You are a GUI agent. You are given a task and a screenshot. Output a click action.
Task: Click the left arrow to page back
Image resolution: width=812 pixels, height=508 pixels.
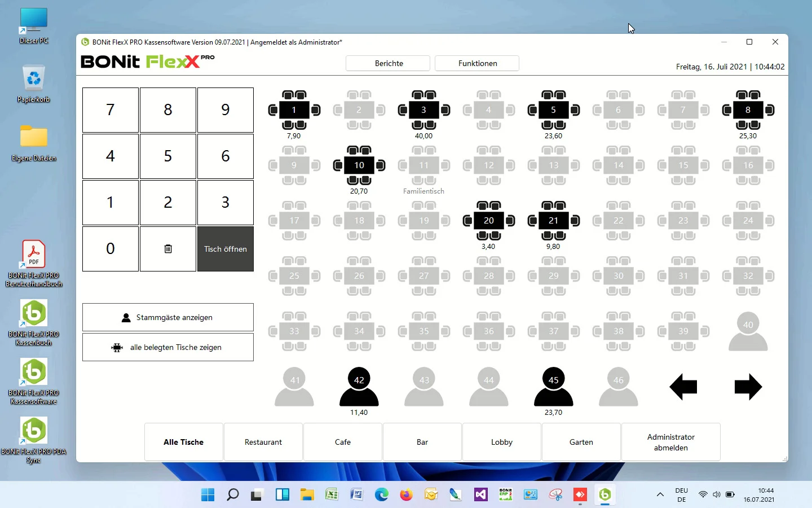[x=683, y=387]
